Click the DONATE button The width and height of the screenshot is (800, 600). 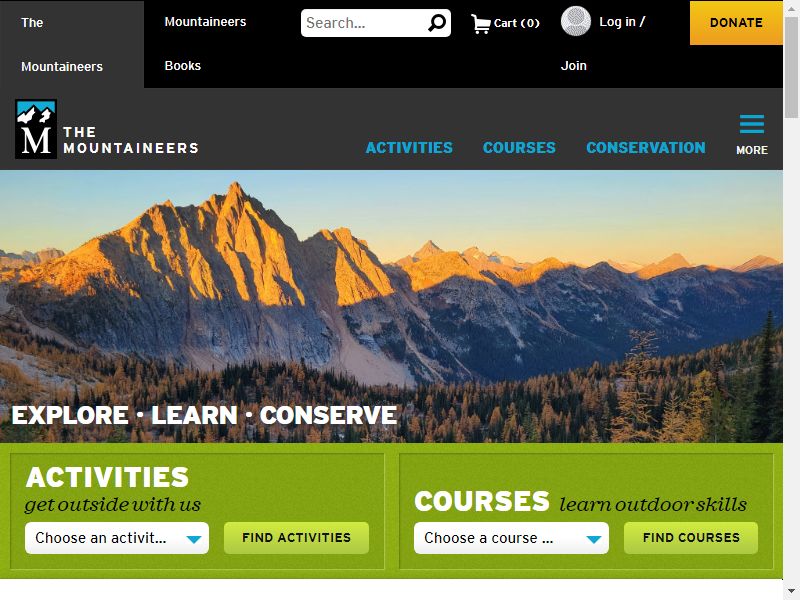[736, 23]
